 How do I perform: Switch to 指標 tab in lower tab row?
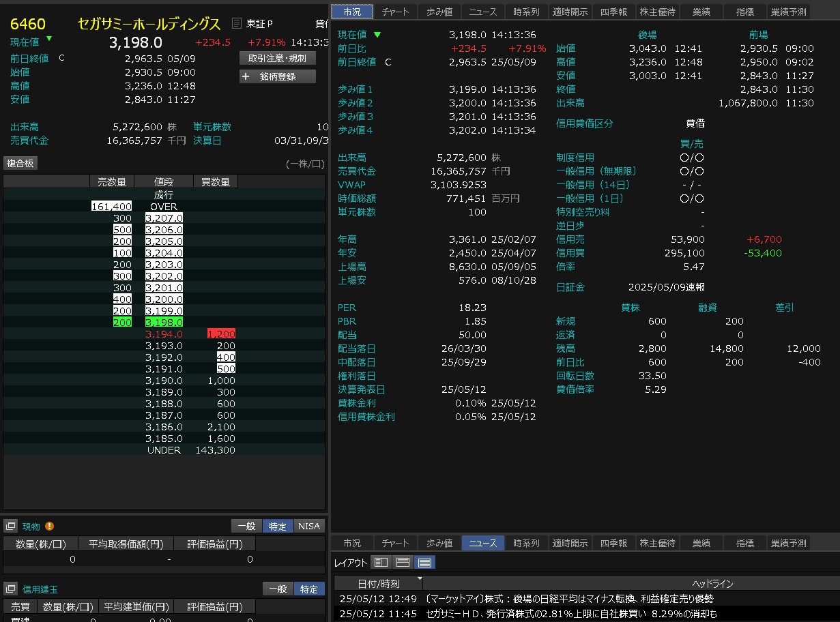744,543
